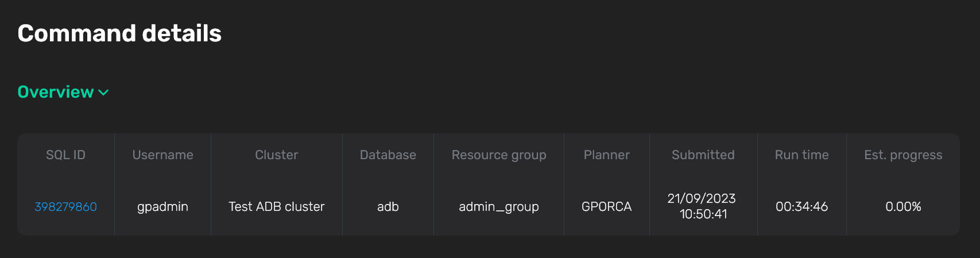Viewport: 980px width, 258px height.
Task: Open SQL ID 398279860 link
Action: pyautogui.click(x=65, y=207)
